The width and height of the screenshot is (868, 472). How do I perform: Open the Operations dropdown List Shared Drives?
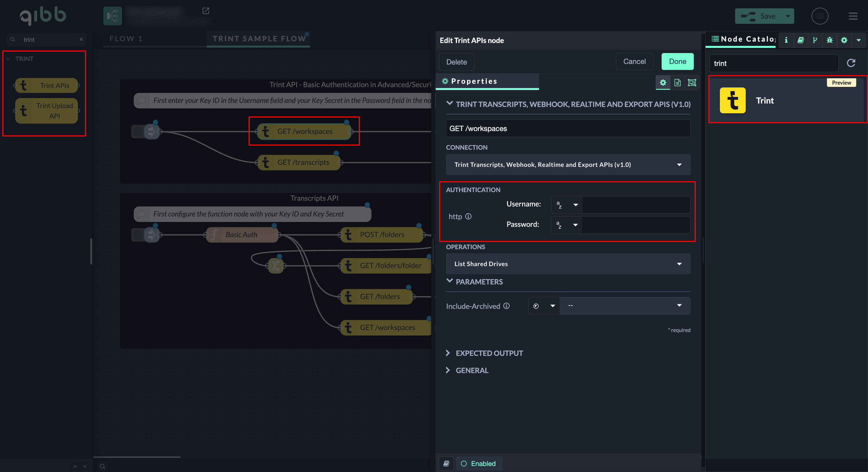click(x=568, y=264)
